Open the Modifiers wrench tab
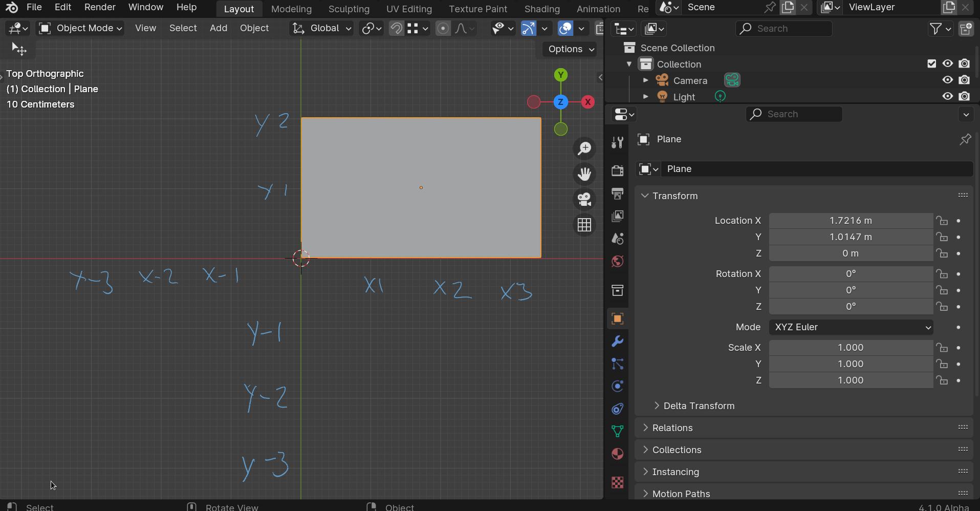 tap(617, 342)
